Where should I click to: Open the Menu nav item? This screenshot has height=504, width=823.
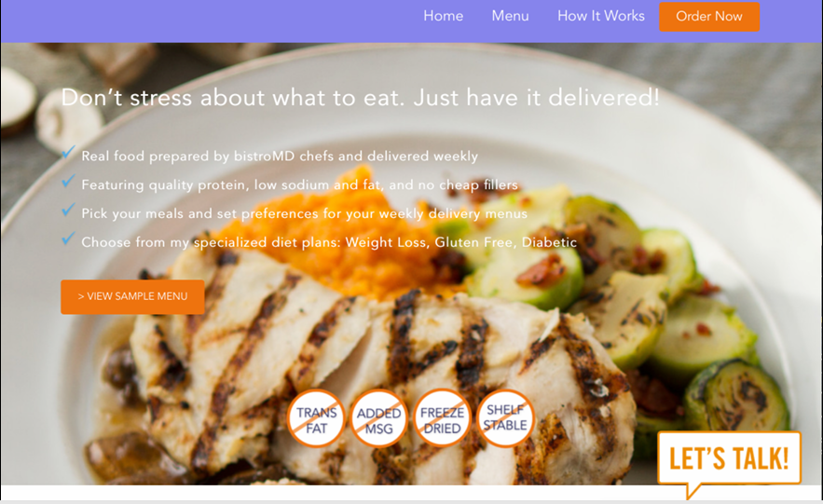tap(510, 16)
